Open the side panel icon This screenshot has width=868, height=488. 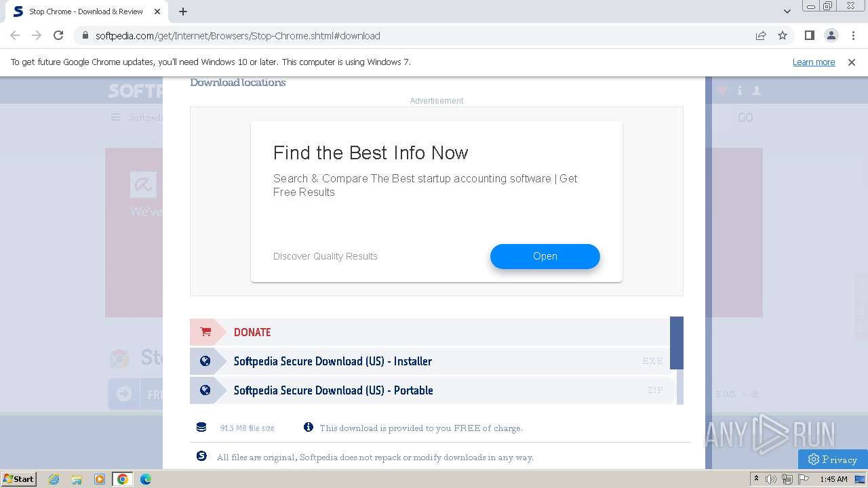[809, 35]
